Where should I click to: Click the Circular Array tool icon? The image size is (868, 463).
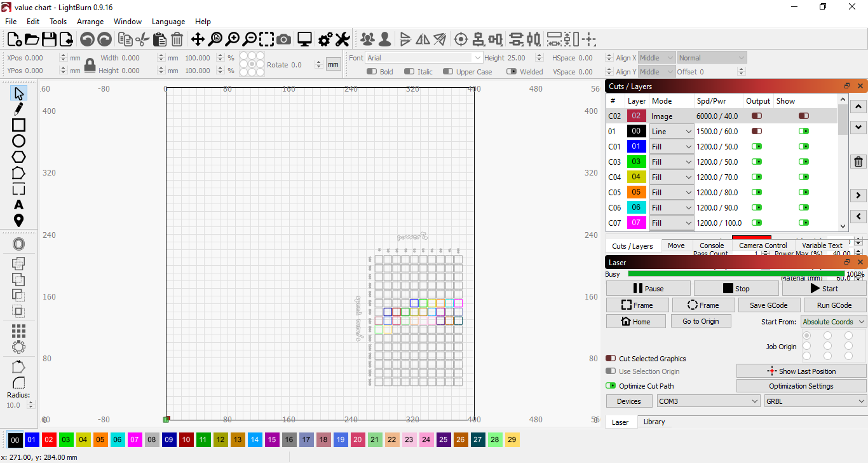tap(19, 347)
